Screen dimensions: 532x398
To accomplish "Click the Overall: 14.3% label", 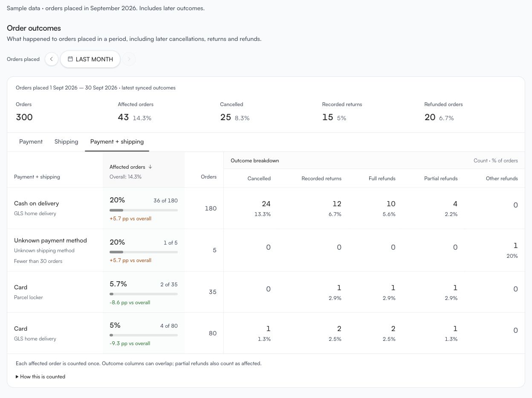I will tap(125, 176).
